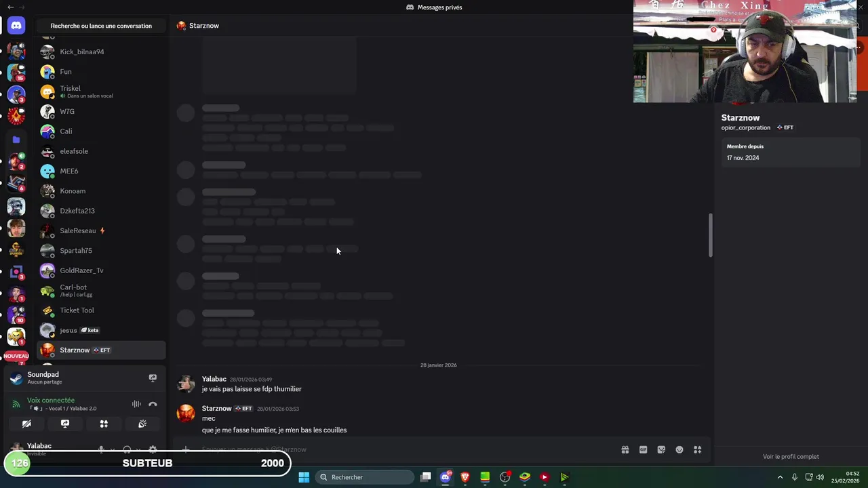Screen dimensions: 868x488
Task: Open Voir le profil complet
Action: click(x=791, y=457)
